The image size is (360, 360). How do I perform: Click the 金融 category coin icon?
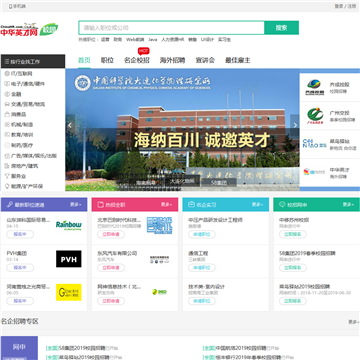(7, 94)
